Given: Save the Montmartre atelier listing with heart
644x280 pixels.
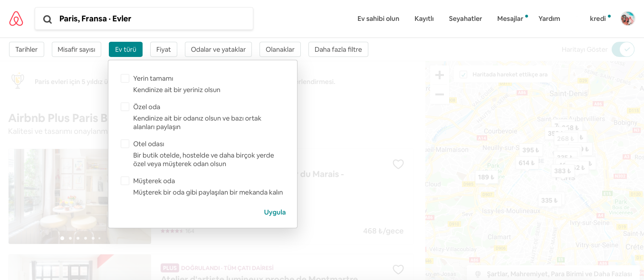Looking at the screenshot, I should 398,270.
